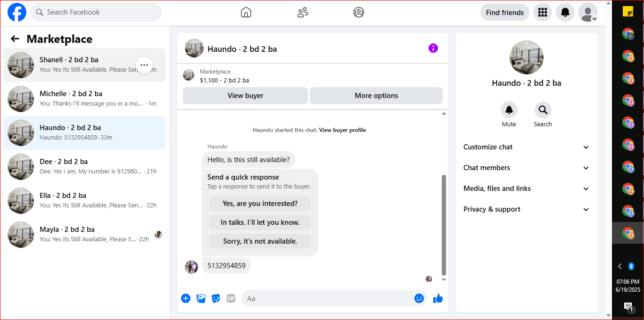
Task: Open the emoji smiley picker
Action: tap(419, 298)
